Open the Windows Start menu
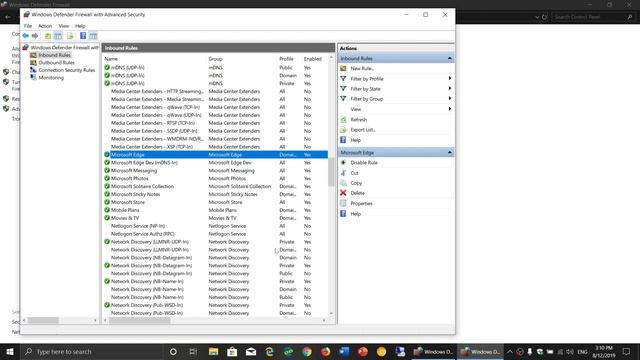The width and height of the screenshot is (640, 360). [x=10, y=351]
